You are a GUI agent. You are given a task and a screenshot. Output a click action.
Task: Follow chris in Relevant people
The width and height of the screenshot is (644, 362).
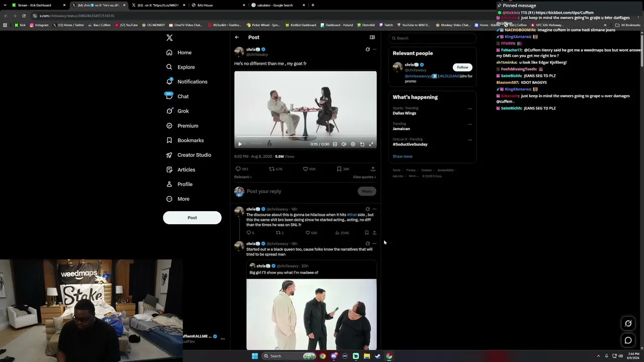click(x=462, y=67)
